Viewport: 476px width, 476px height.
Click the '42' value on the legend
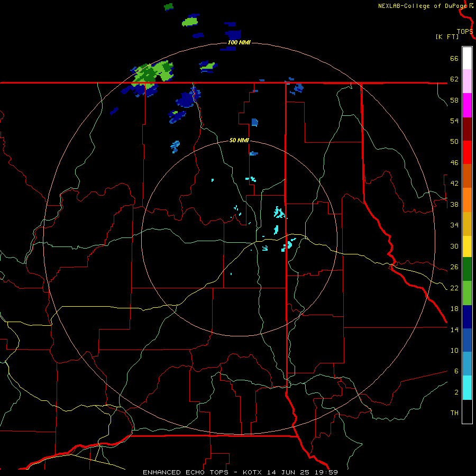point(454,184)
